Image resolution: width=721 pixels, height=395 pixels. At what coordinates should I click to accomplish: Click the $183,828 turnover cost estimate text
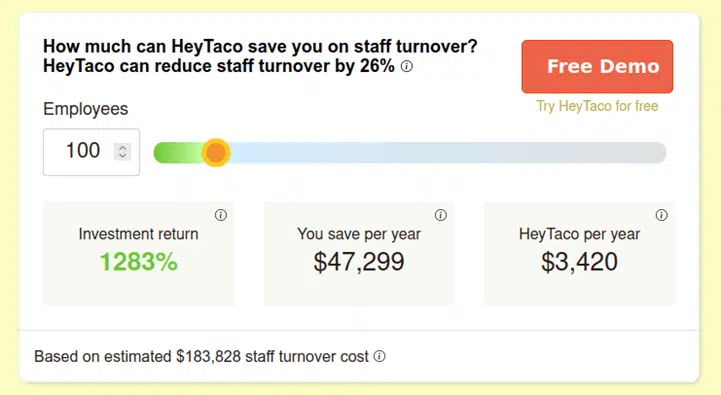click(208, 356)
